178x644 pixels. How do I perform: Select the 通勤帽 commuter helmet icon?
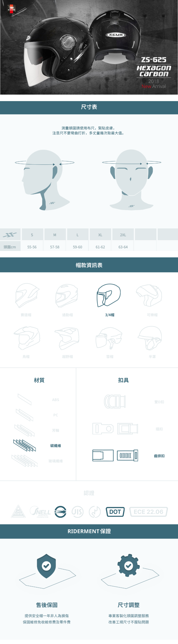coord(67,296)
